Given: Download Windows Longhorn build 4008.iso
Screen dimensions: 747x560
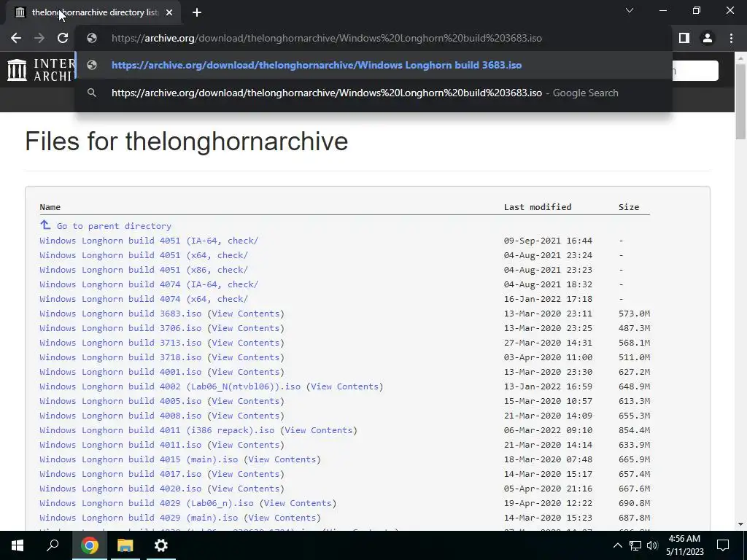Looking at the screenshot, I should point(120,416).
